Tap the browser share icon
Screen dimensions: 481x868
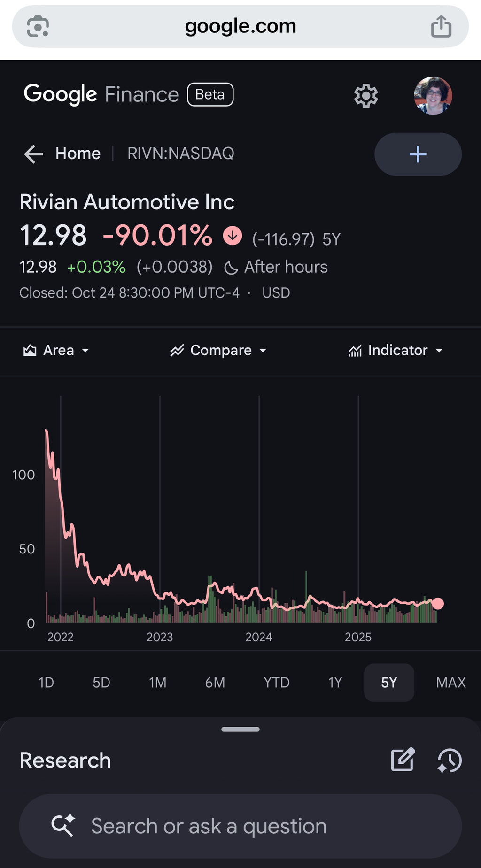(x=441, y=26)
